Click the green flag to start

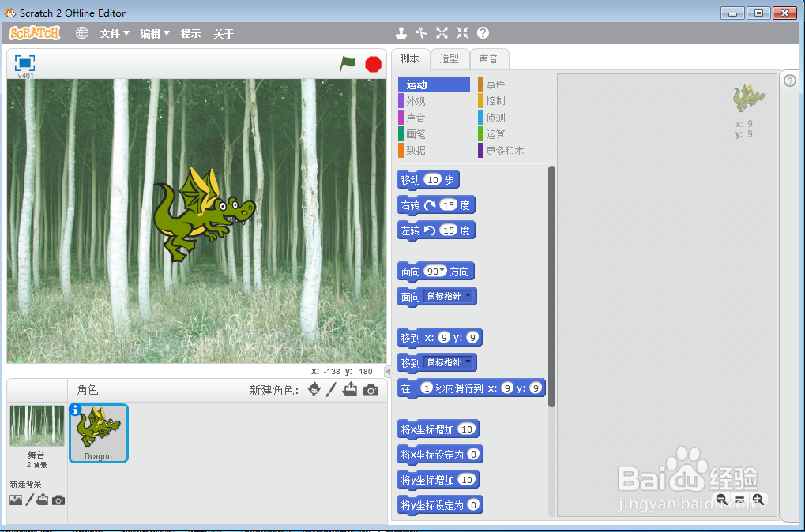pos(348,64)
